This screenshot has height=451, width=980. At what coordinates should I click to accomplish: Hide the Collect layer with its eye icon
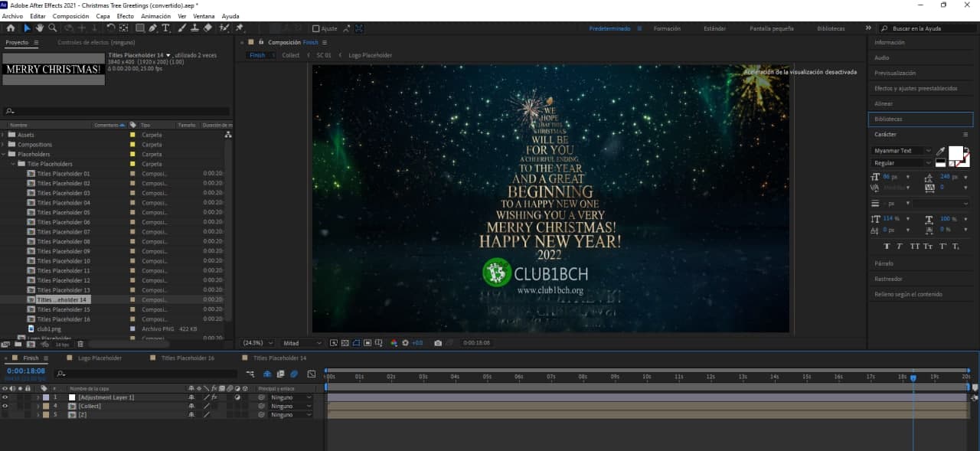tap(5, 406)
